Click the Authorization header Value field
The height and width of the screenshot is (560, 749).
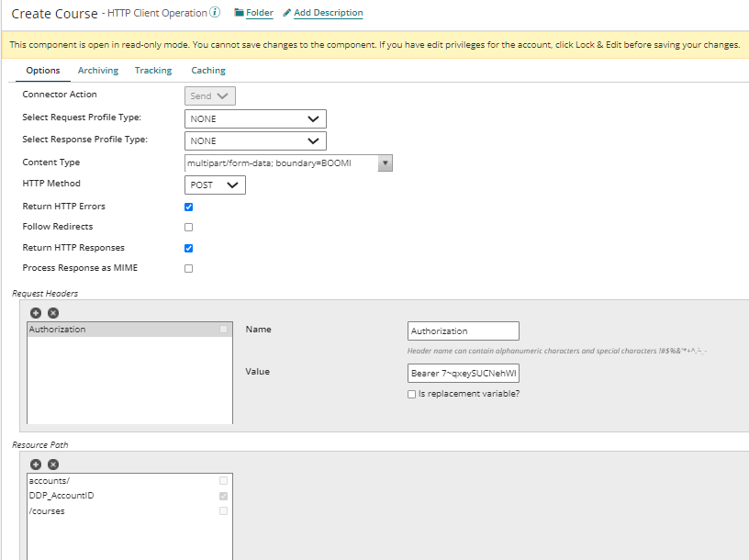[463, 373]
